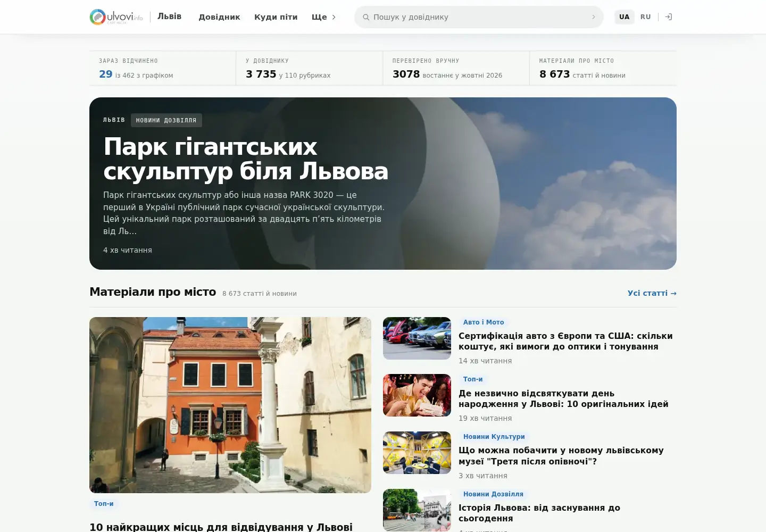Expand the "Ще" menu

(x=324, y=17)
